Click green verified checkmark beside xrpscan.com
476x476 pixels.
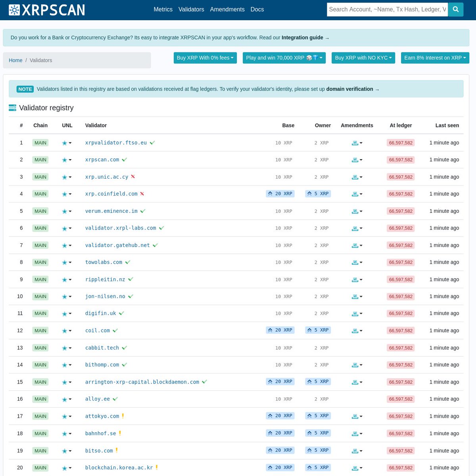[x=124, y=160]
